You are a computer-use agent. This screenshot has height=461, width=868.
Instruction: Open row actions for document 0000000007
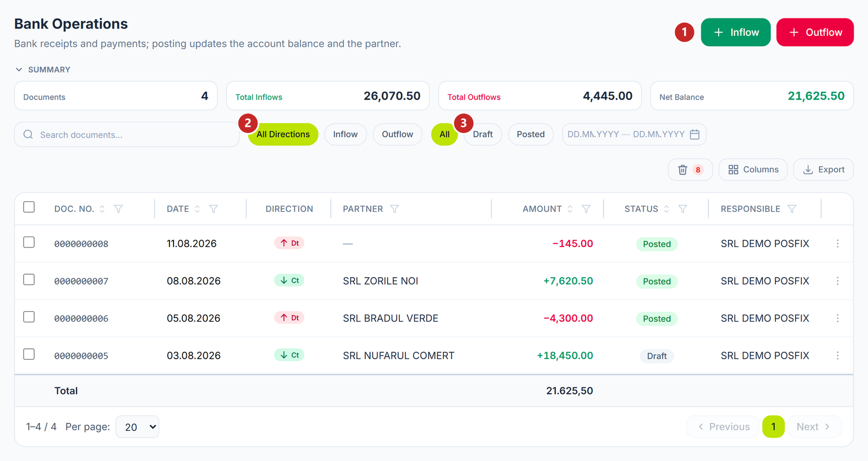(838, 281)
